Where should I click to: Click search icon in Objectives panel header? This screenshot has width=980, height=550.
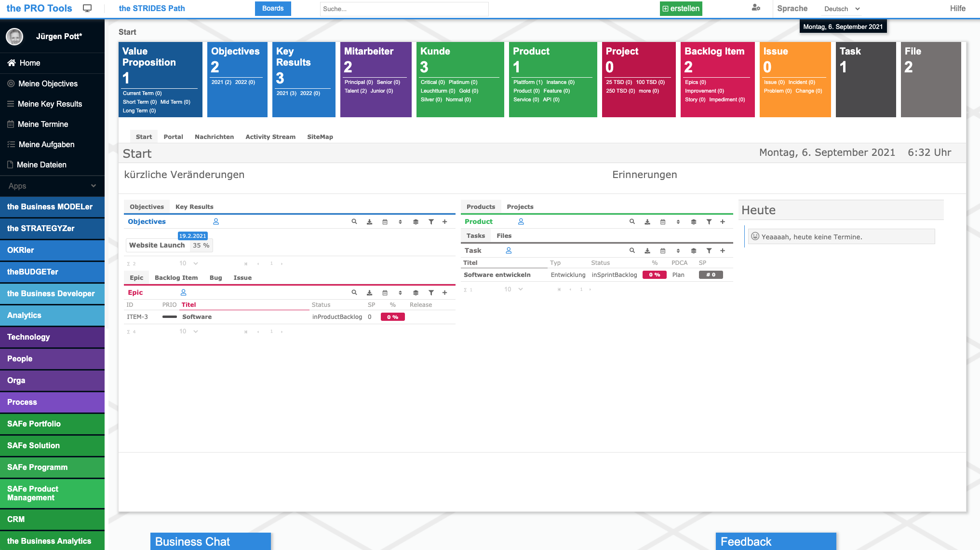click(x=354, y=221)
